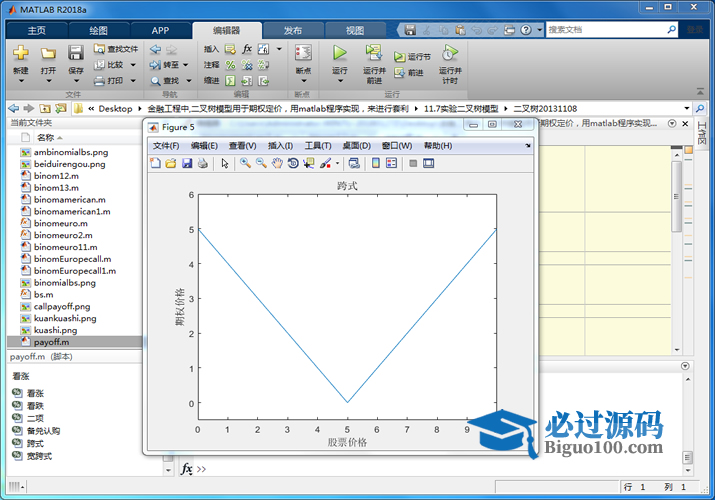Image resolution: width=715 pixels, height=500 pixels.
Task: Click the insert function fx icon in ribbon
Action: pos(247,49)
